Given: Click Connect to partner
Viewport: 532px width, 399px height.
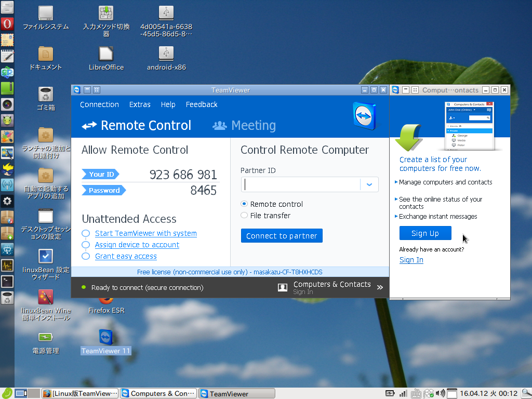Looking at the screenshot, I should [282, 235].
